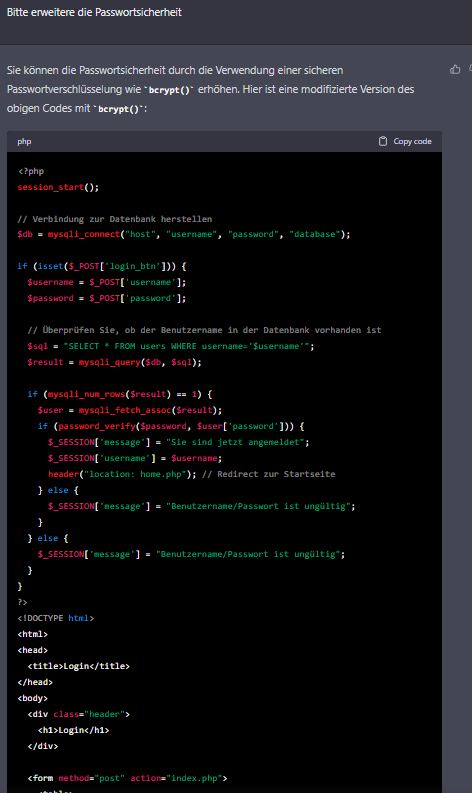Viewport: 472px width, 793px height.
Task: Click the div class="header" line
Action: point(78,715)
